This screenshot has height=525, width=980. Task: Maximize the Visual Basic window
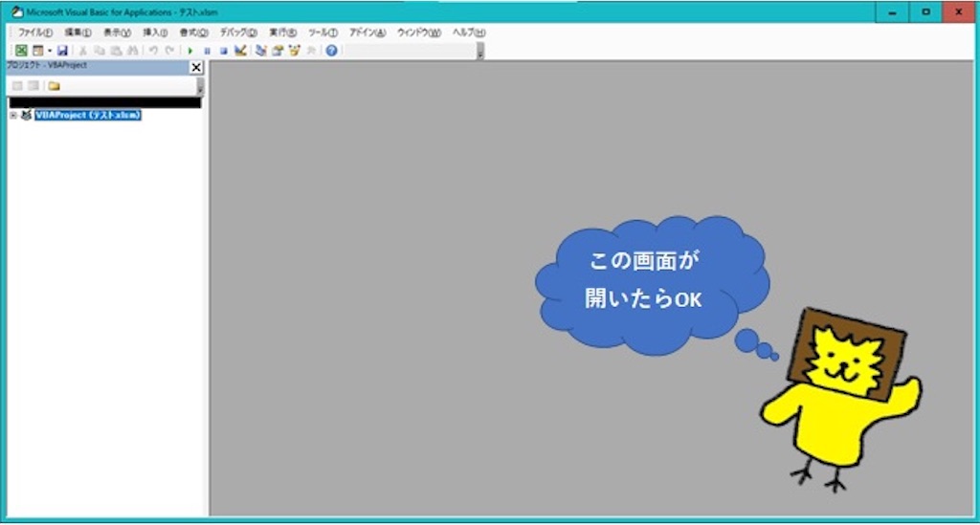925,11
